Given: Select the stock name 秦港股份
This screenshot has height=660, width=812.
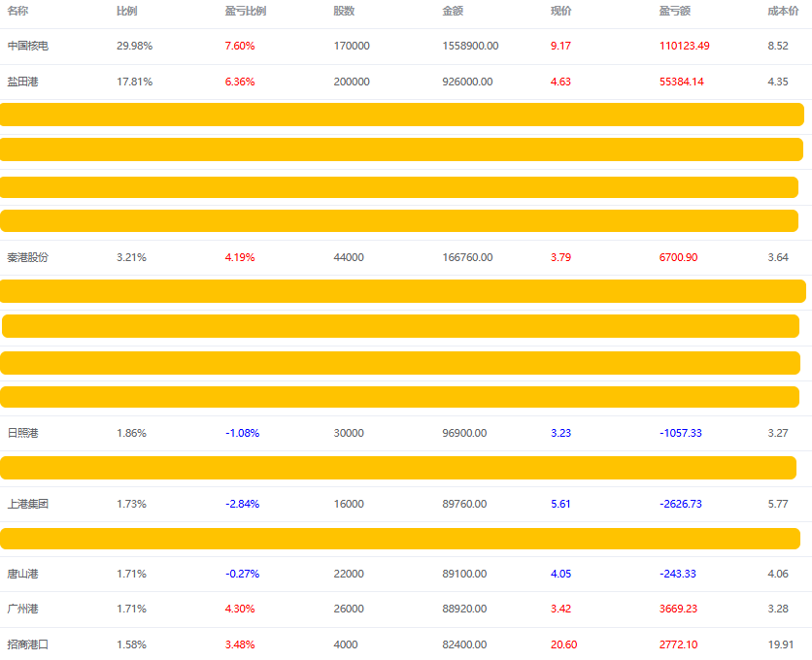Looking at the screenshot, I should 28,257.
